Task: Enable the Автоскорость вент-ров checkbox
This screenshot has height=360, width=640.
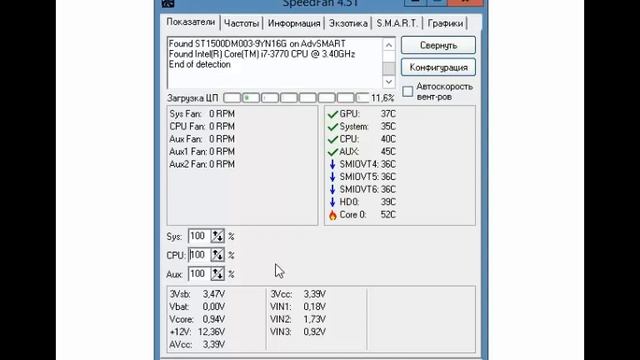Action: [407, 91]
